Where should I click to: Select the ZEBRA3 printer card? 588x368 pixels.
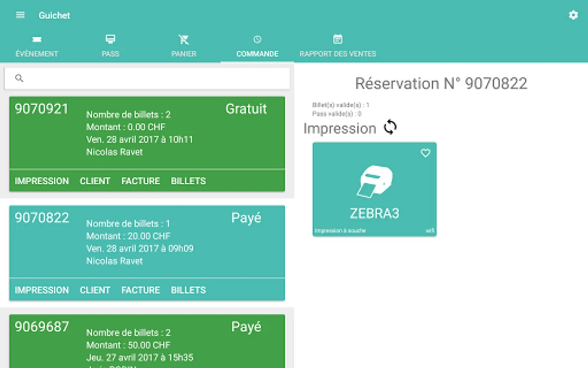click(x=374, y=189)
